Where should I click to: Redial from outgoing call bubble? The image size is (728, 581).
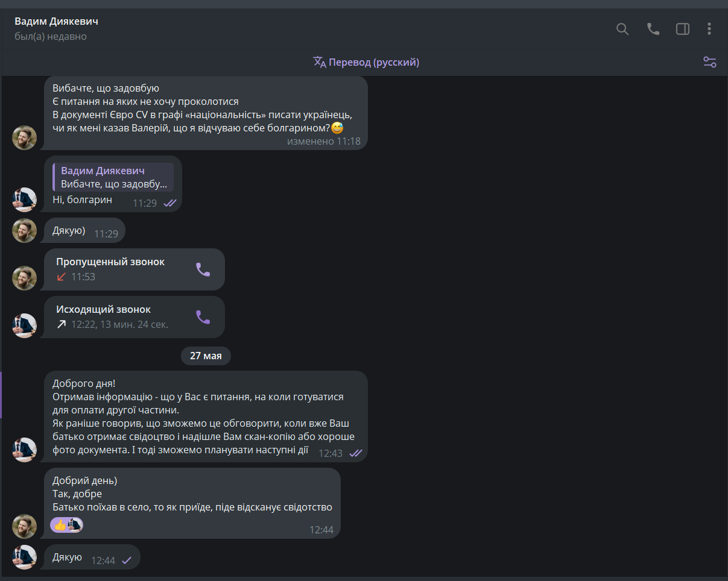pyautogui.click(x=203, y=317)
